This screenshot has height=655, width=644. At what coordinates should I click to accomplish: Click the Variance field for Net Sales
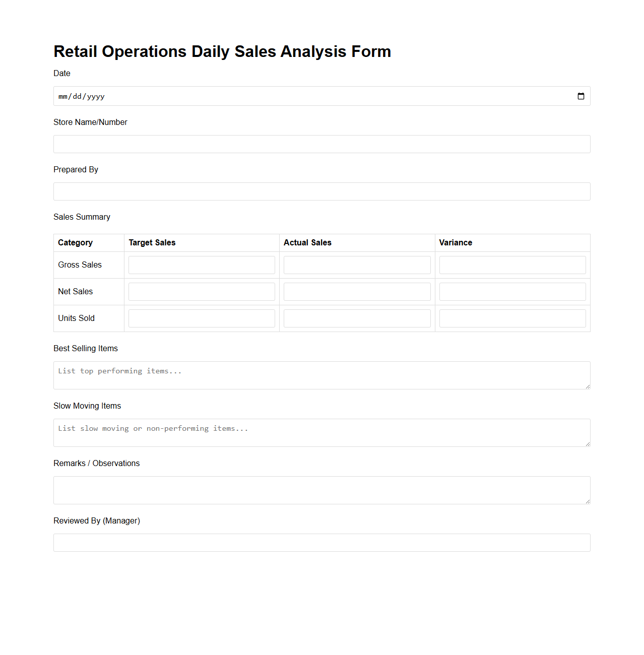(512, 291)
